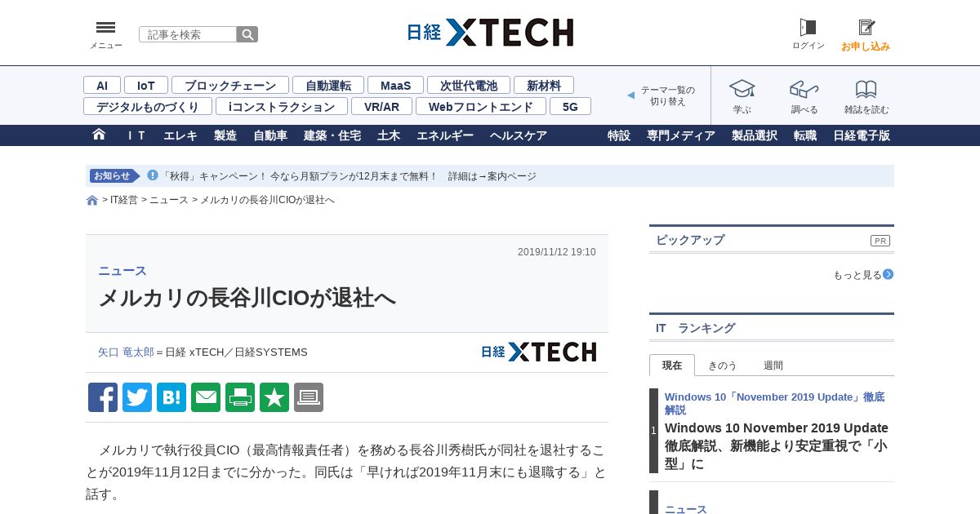980x514 pixels.
Task: Open the 土木 navigation menu
Action: (389, 135)
